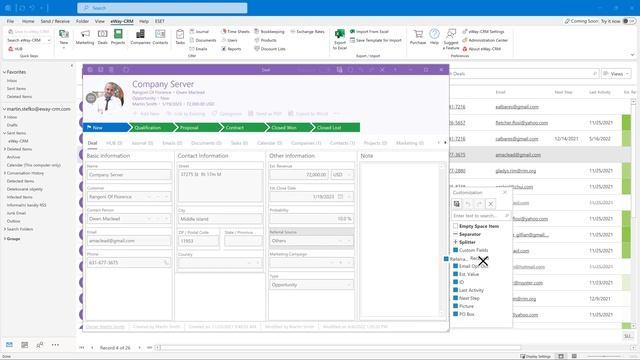Select the Empty Space Item entry
640x360 pixels.
pyautogui.click(x=476, y=226)
